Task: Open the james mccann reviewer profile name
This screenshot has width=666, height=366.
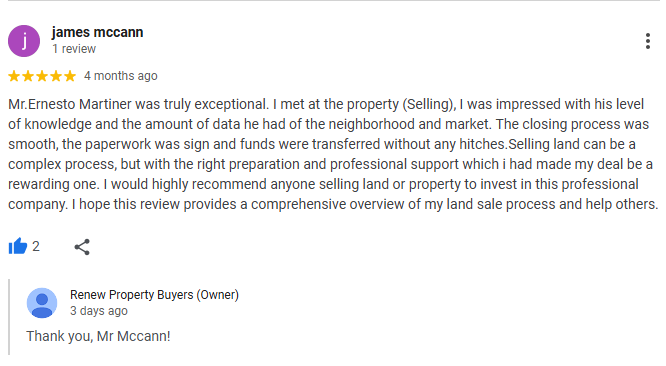Action: pyautogui.click(x=97, y=32)
